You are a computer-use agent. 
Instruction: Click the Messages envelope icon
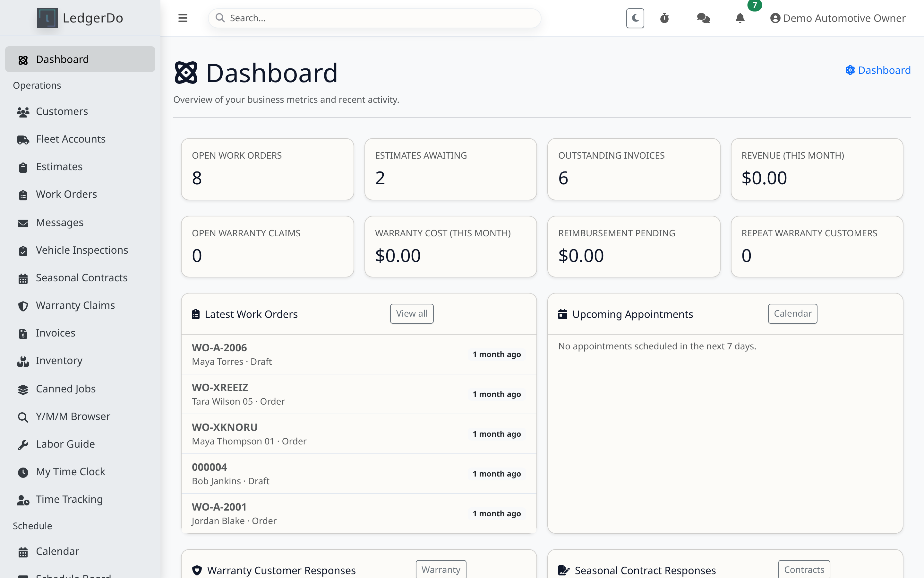[23, 223]
